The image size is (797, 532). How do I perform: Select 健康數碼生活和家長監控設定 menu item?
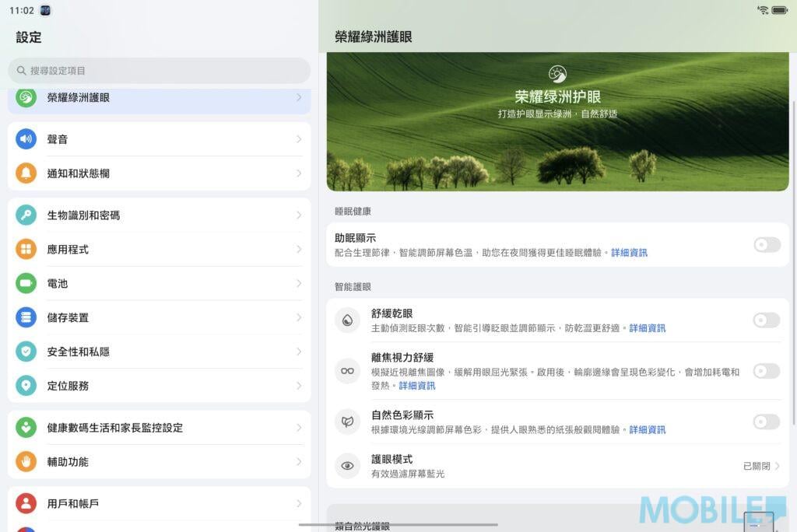click(x=114, y=428)
